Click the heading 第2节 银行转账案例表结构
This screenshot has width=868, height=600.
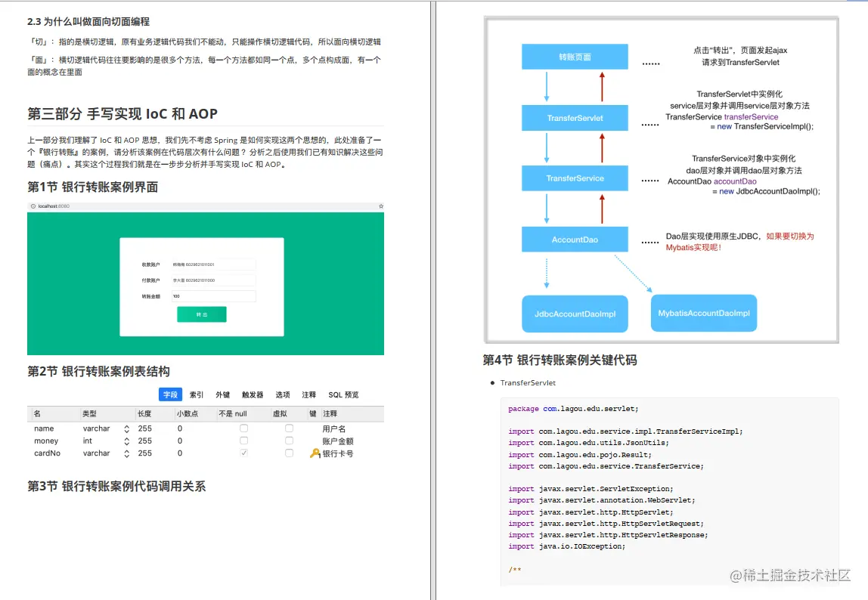(98, 371)
